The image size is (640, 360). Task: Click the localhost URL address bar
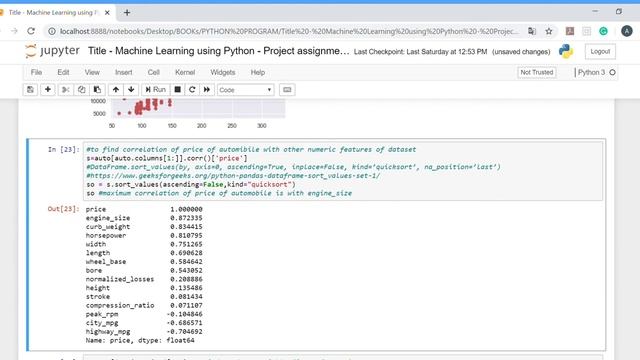coord(289,31)
